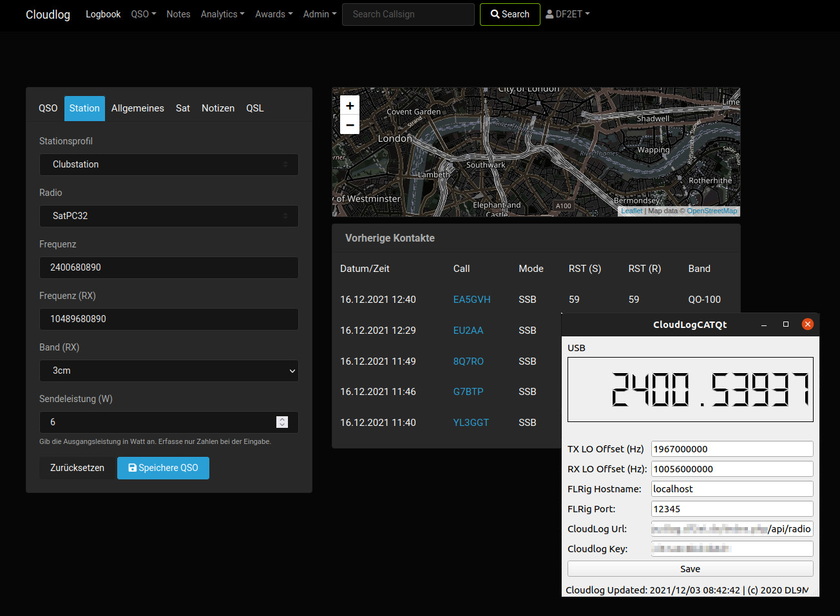Minimize the CloudLogCATQt window
Screen dimensions: 840x616
[764, 324]
